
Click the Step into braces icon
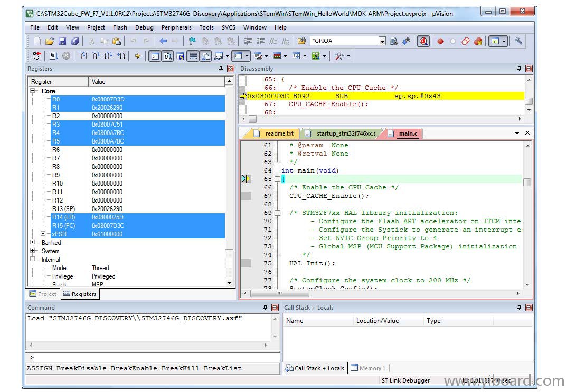pos(84,56)
